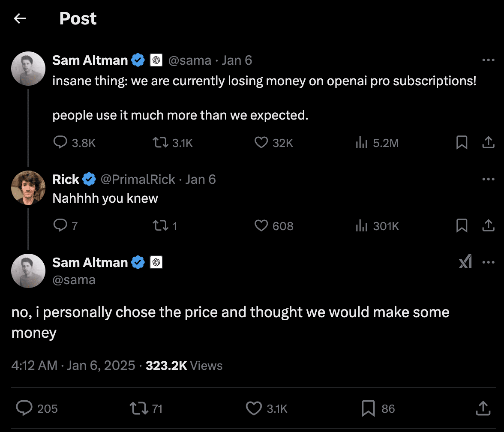Click the Grok button on Sam's reply
Image resolution: width=504 pixels, height=432 pixels.
(x=466, y=262)
